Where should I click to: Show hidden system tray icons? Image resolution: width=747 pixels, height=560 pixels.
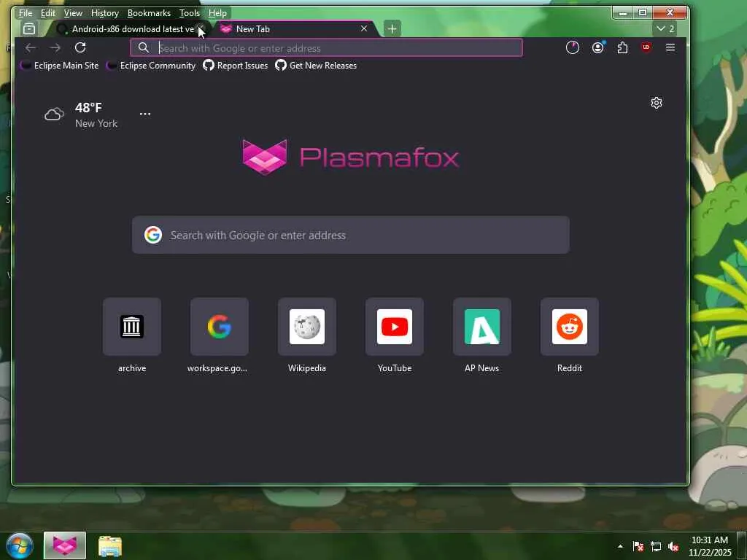click(x=620, y=546)
